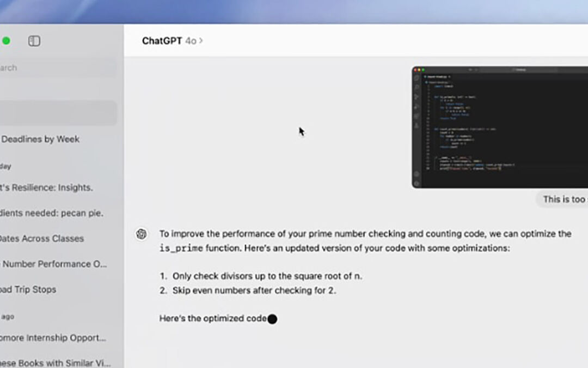Click the "This is too" message bubble
This screenshot has height=368, width=588.
pos(563,200)
